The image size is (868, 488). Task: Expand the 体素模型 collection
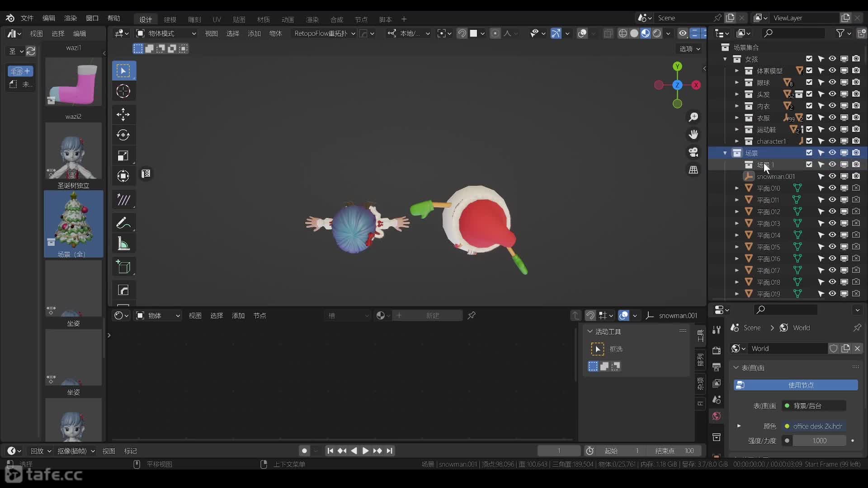click(x=737, y=71)
